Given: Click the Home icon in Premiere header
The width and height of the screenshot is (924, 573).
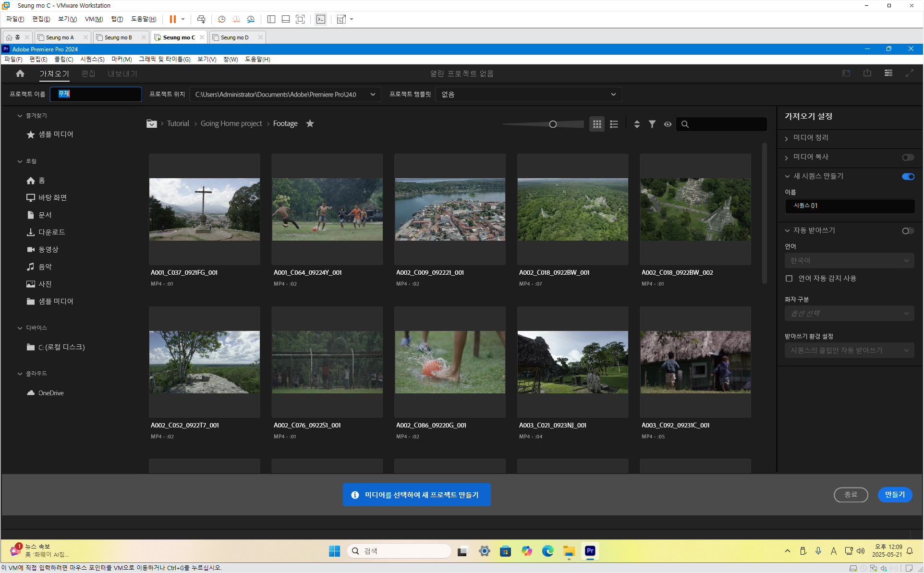Looking at the screenshot, I should point(20,73).
